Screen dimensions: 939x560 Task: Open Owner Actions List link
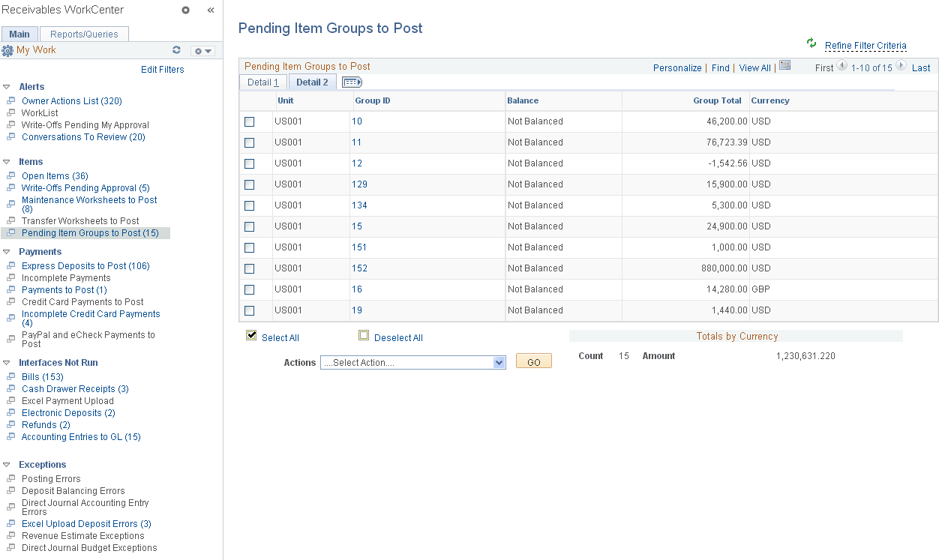[71, 100]
